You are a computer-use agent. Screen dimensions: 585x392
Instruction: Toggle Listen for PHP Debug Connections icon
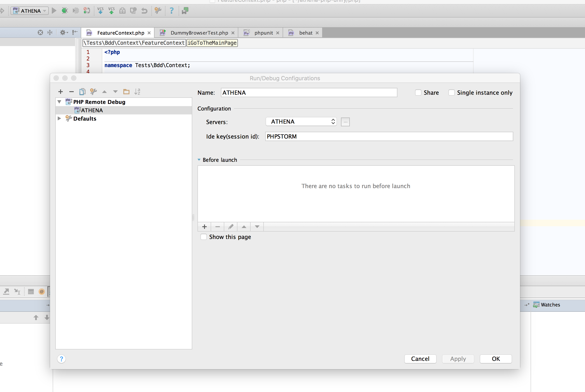pos(87,11)
